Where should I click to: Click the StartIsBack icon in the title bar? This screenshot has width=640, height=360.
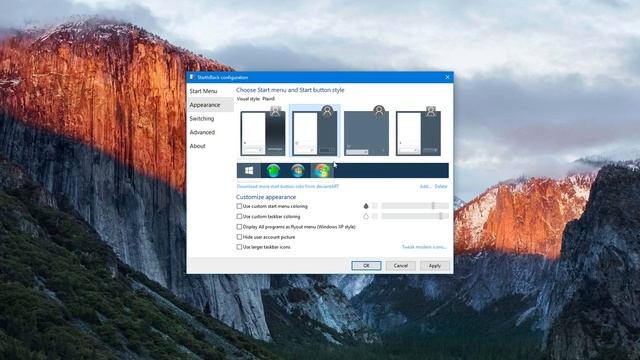pos(192,77)
